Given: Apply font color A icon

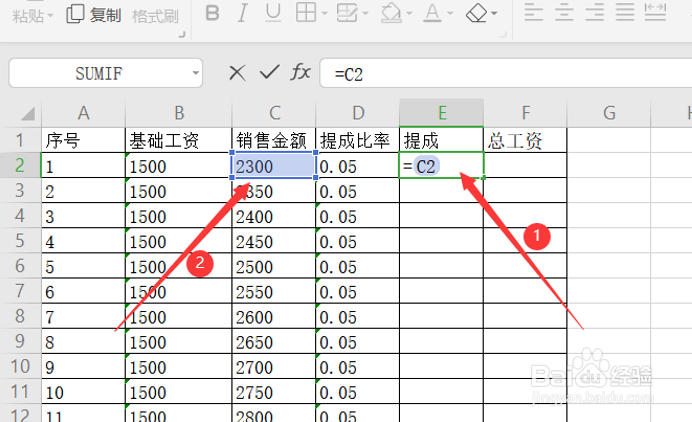Looking at the screenshot, I should [x=432, y=12].
